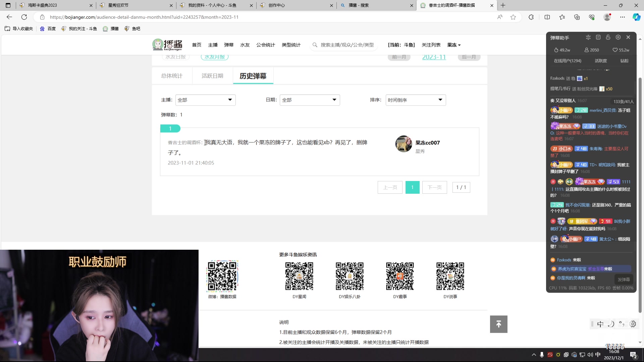Click the search magnifier icon in site header
Viewport: 644px width, 362px height.
click(x=315, y=45)
